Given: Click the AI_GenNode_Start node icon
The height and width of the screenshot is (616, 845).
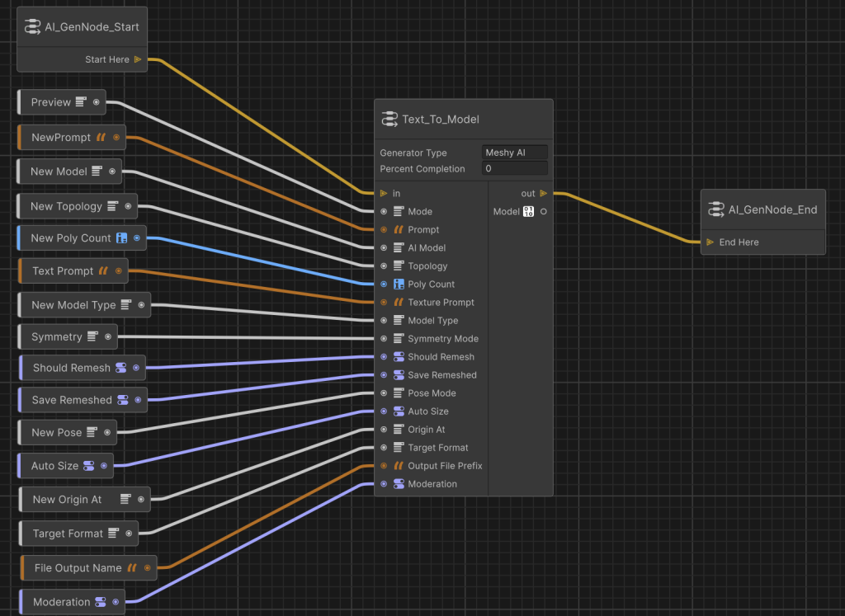Looking at the screenshot, I should click(x=33, y=27).
